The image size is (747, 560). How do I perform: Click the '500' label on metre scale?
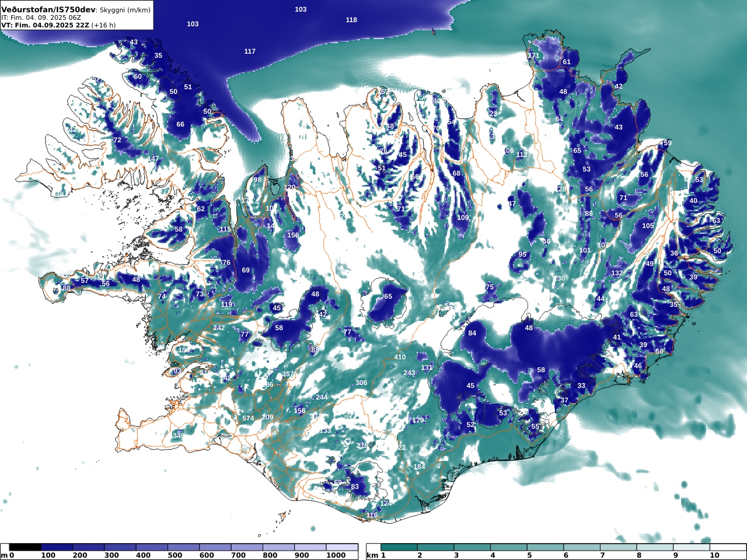click(175, 555)
